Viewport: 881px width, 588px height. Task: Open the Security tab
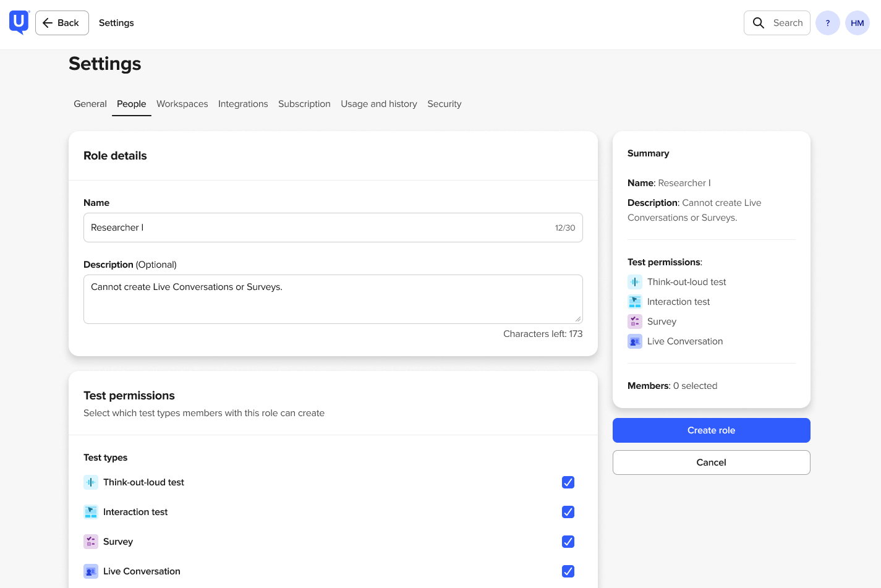pyautogui.click(x=444, y=104)
